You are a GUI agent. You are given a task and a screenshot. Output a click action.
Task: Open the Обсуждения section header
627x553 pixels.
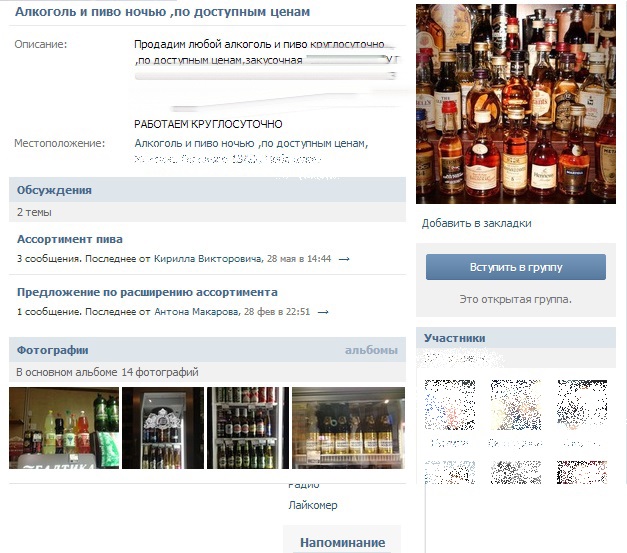[54, 190]
